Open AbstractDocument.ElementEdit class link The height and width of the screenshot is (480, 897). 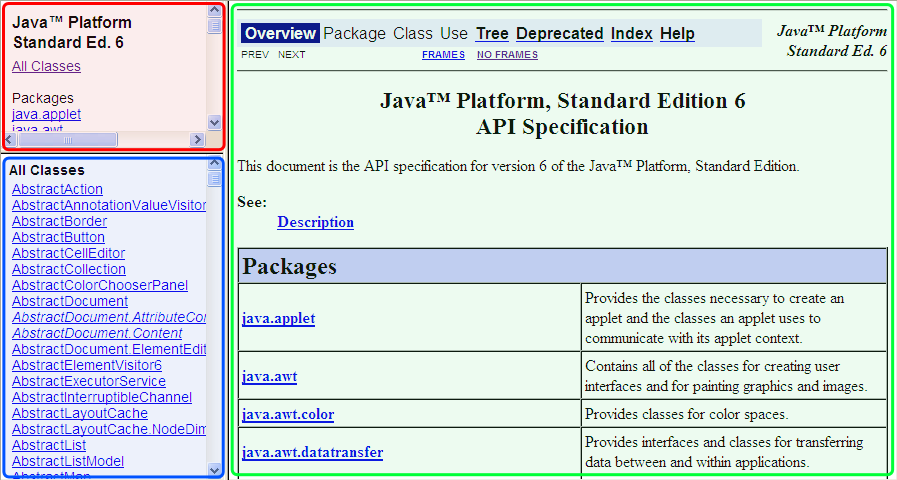[x=109, y=350]
